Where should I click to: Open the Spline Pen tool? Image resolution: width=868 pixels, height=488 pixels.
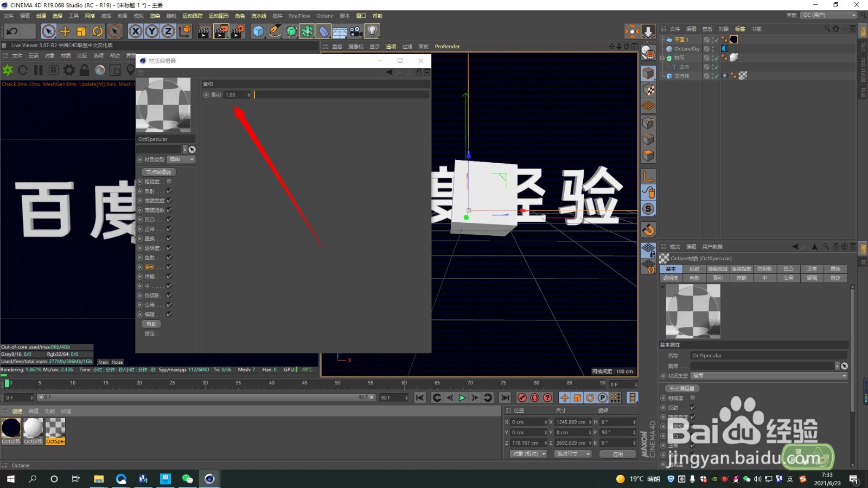[275, 31]
